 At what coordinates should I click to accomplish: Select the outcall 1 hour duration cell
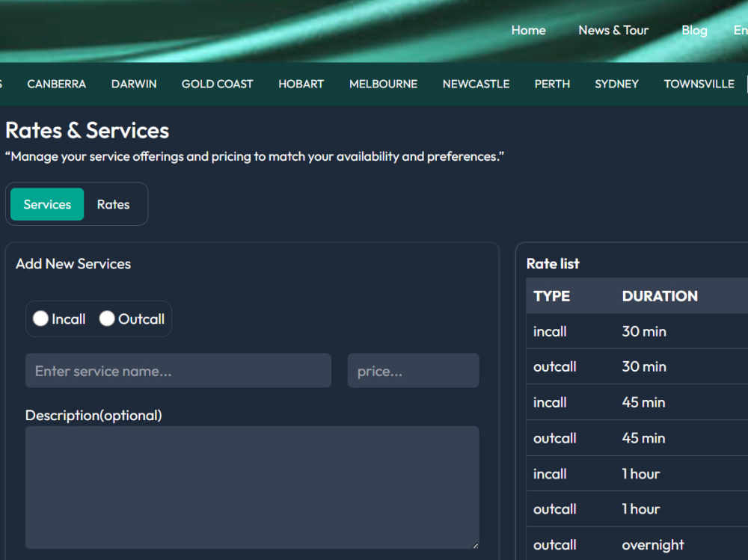(641, 509)
